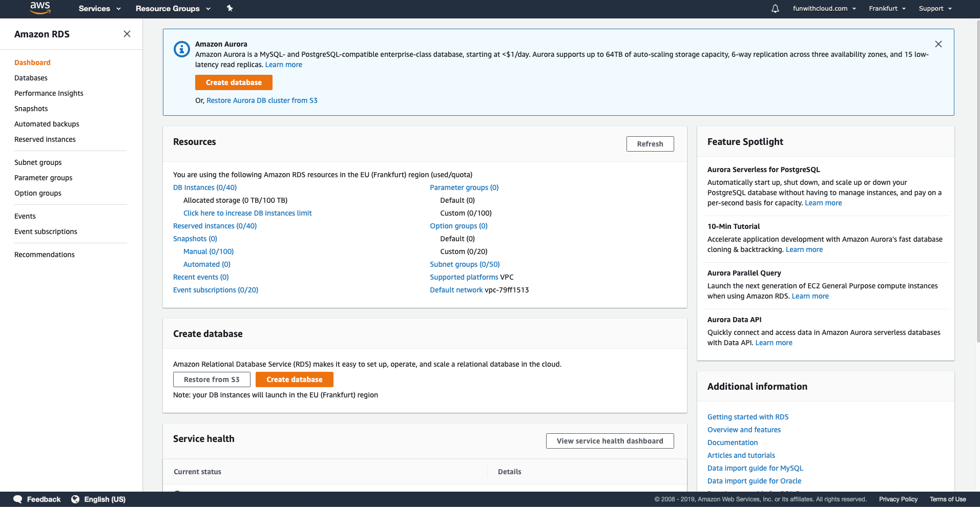Viewport: 980px width, 507px height.
Task: Open Subnet groups in the sidebar
Action: coord(38,162)
